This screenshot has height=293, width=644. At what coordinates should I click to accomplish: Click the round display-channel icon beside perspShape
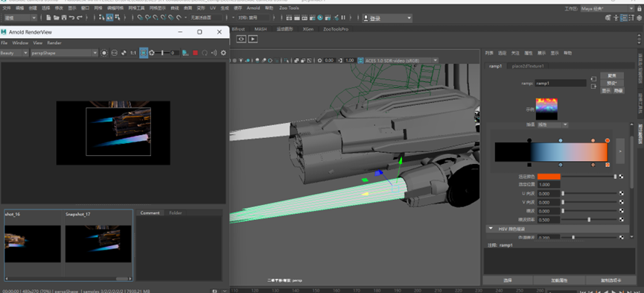104,53
